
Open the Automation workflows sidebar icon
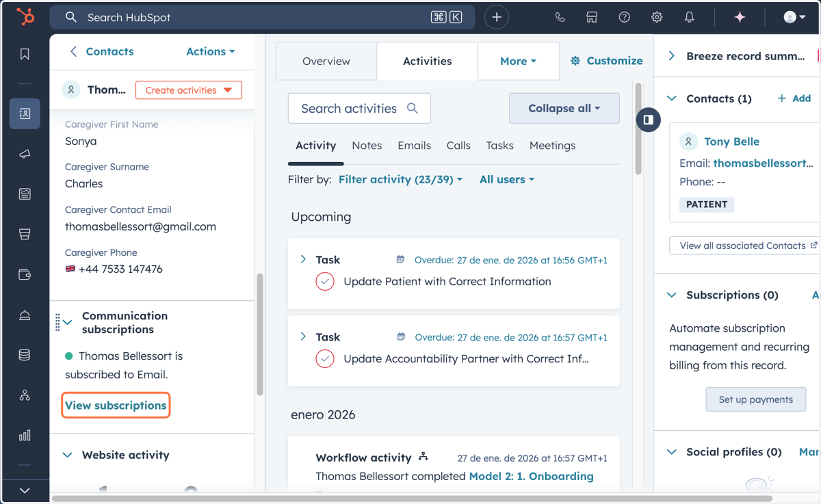(25, 395)
